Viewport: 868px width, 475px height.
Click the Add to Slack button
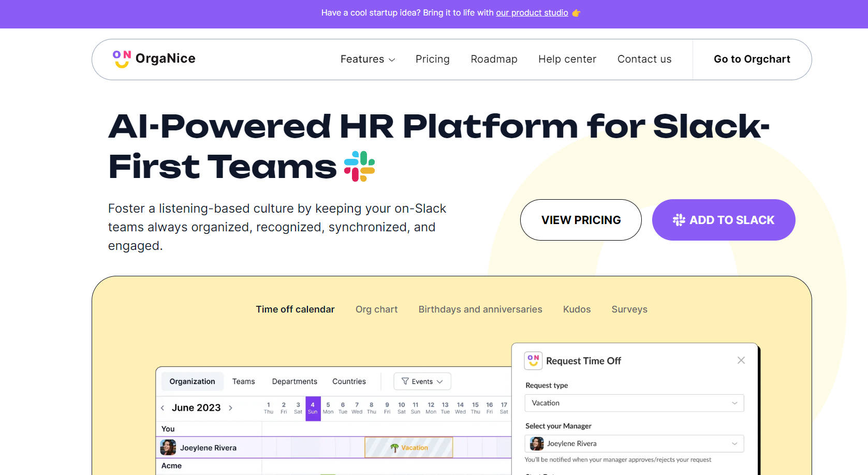click(723, 220)
